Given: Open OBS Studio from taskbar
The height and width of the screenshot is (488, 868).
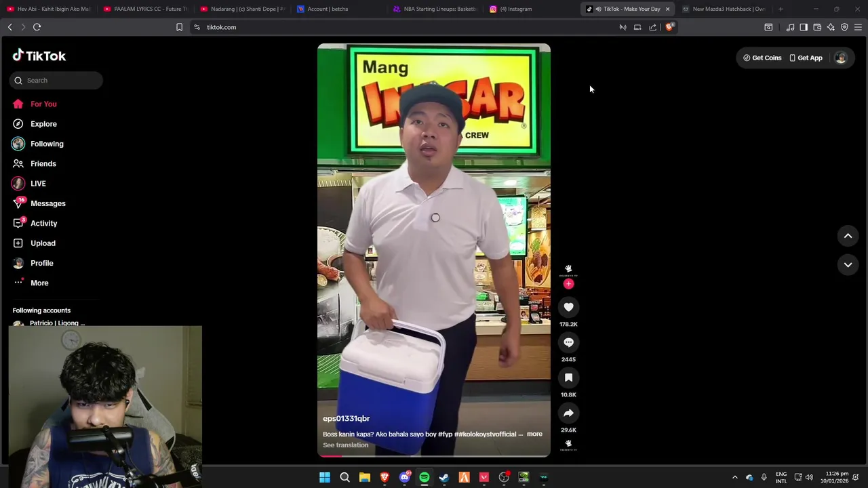Looking at the screenshot, I should coord(504,477).
